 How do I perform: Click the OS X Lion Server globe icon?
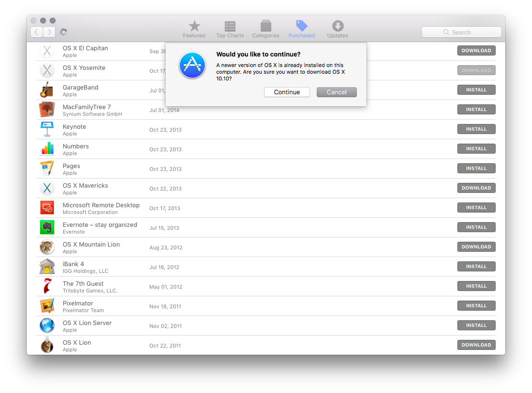(x=47, y=326)
